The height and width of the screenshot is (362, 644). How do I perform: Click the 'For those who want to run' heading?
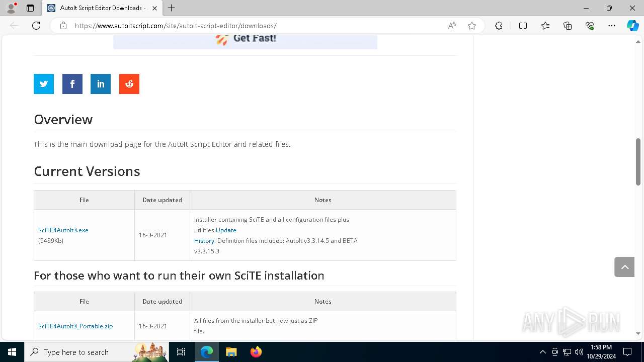pos(179,276)
